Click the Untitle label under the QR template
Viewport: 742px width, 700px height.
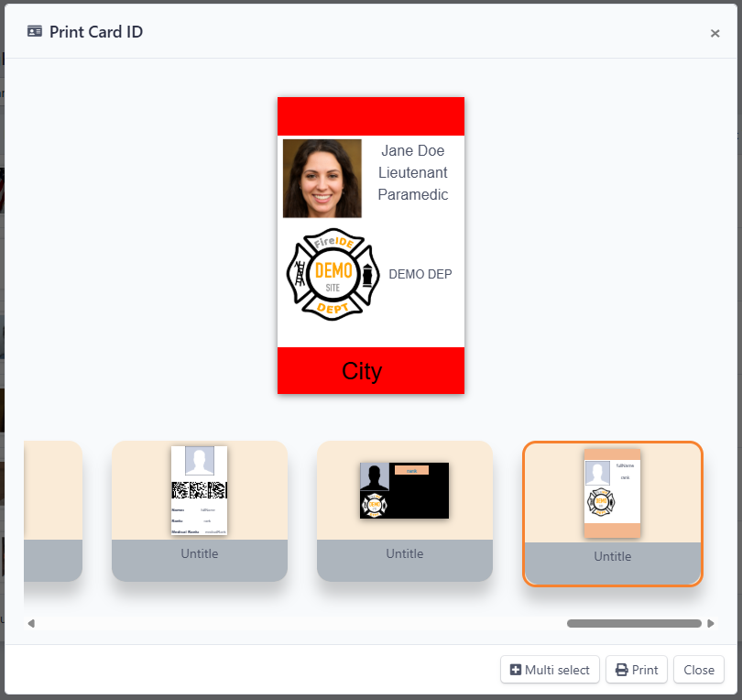(199, 553)
